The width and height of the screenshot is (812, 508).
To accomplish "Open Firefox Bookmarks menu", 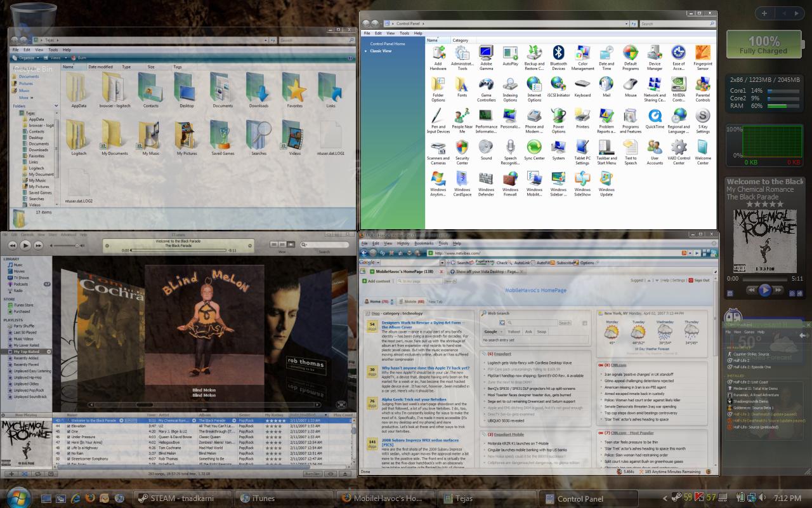I will [x=424, y=243].
